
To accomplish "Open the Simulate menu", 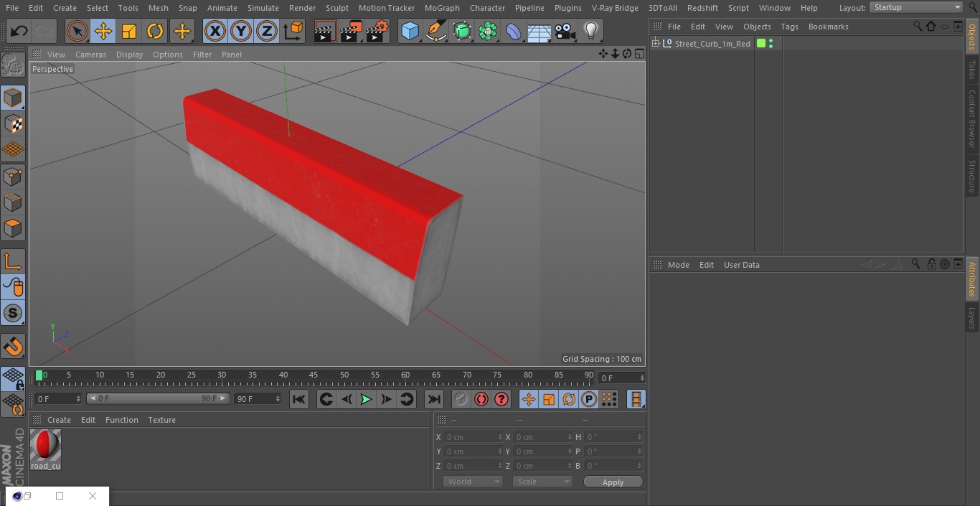I will (x=263, y=8).
